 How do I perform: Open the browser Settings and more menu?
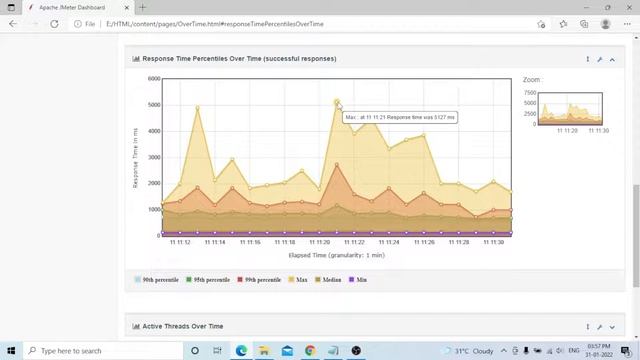(x=627, y=24)
